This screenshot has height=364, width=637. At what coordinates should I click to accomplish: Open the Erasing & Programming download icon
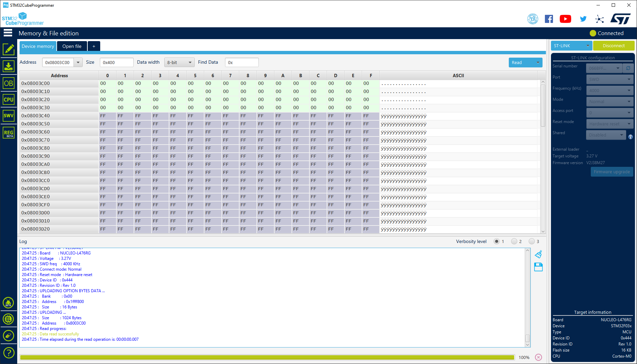(8, 66)
